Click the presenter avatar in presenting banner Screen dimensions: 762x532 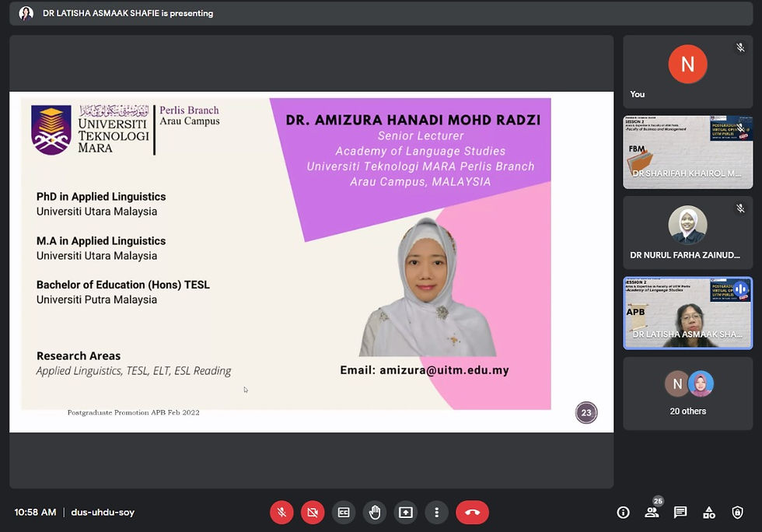(x=26, y=13)
